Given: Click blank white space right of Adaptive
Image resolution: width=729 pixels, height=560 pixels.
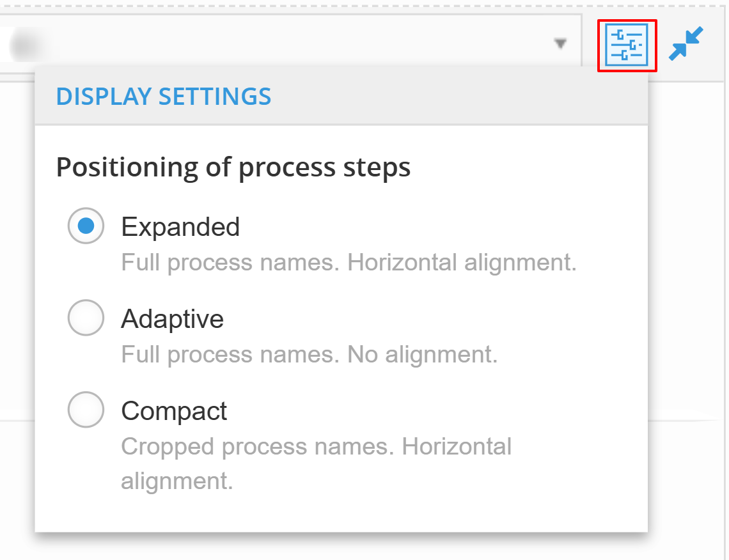Looking at the screenshot, I should 432,319.
